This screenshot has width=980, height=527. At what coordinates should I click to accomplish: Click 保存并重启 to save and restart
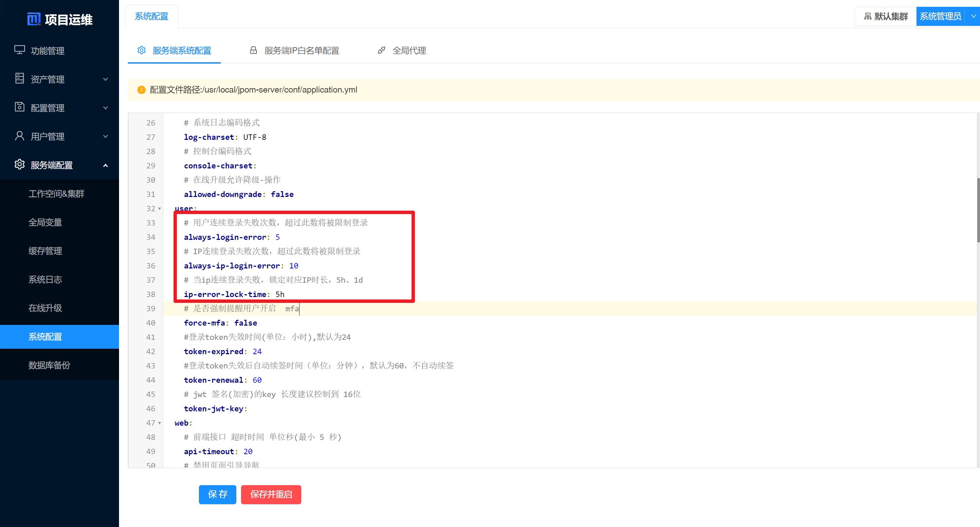click(271, 494)
